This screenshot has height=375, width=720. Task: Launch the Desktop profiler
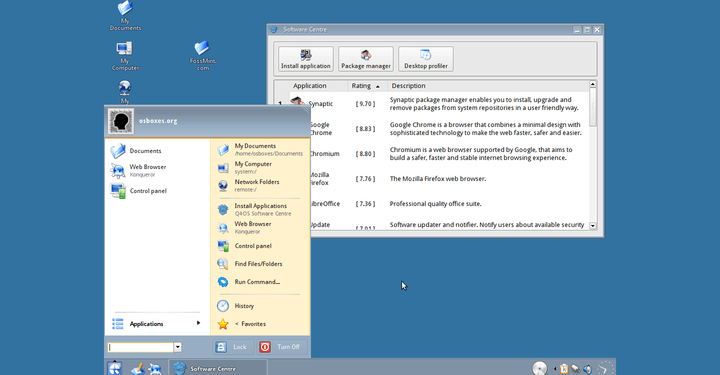pos(426,59)
